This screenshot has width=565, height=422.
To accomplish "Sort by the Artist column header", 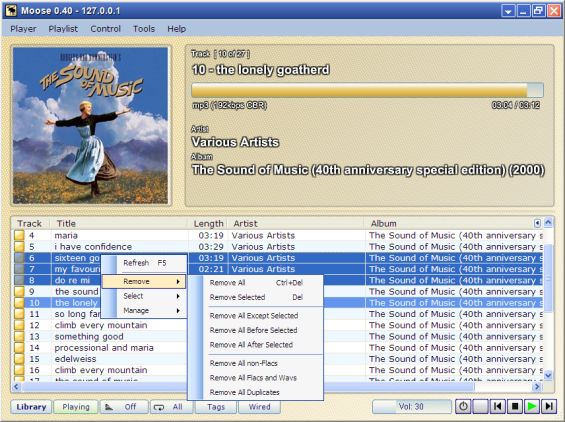I will [x=295, y=223].
